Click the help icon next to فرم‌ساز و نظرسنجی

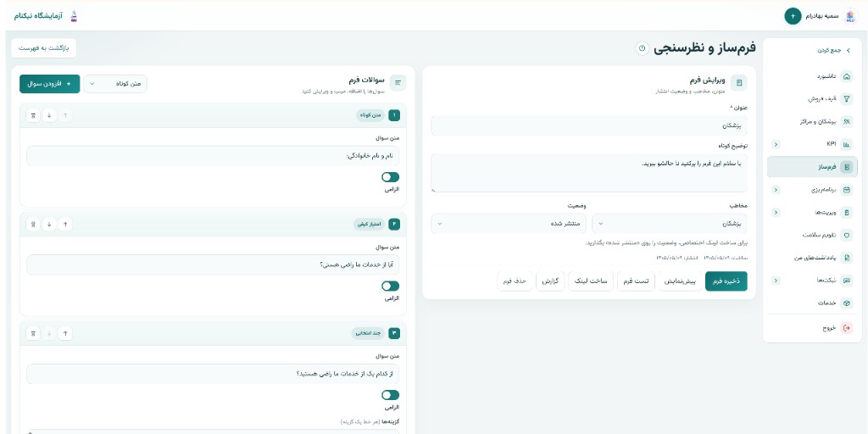643,48
